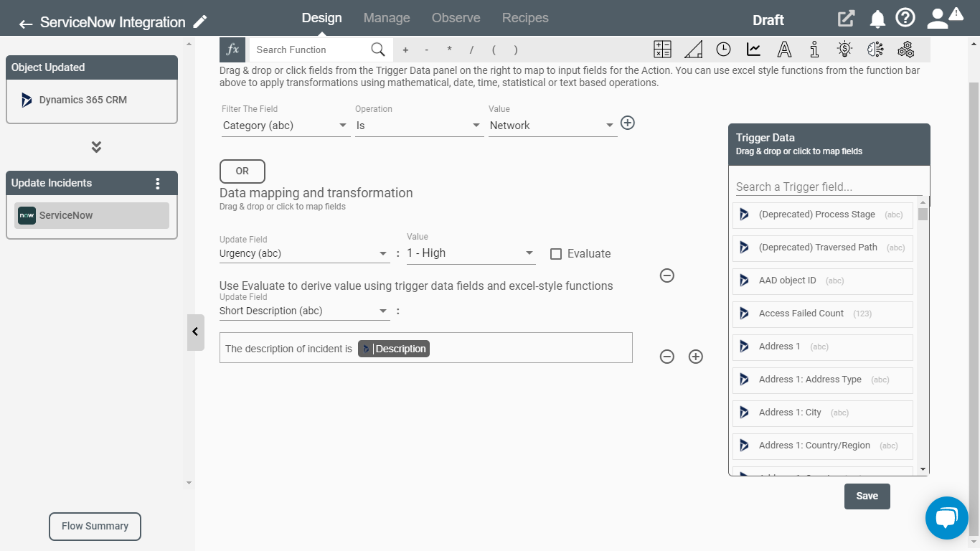Open text functions letter A icon
This screenshot has height=551, width=980.
click(784, 50)
